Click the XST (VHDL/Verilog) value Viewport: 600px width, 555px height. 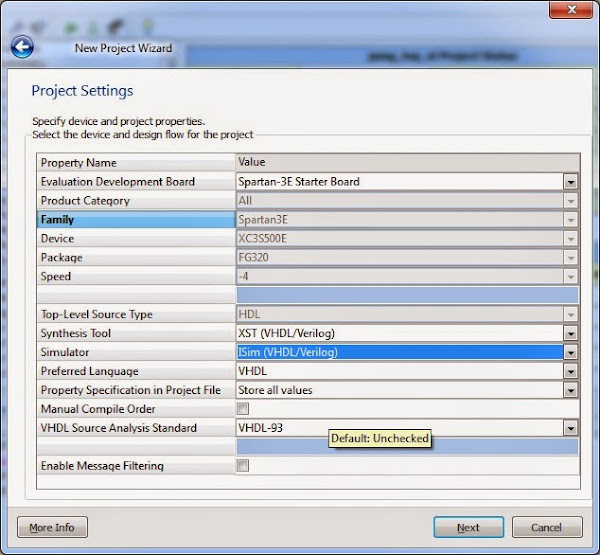(399, 333)
